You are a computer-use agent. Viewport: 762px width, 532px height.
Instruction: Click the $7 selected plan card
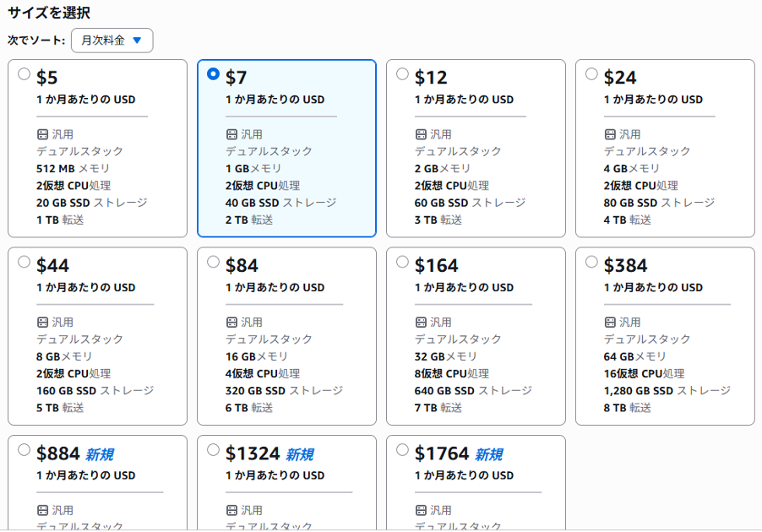coord(286,148)
